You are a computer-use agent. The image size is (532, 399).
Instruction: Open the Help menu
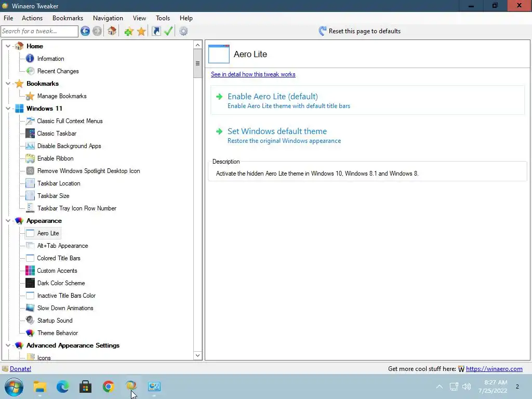(x=186, y=18)
